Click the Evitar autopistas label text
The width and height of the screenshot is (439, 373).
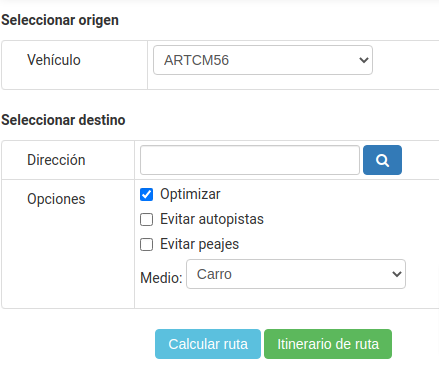pos(212,219)
